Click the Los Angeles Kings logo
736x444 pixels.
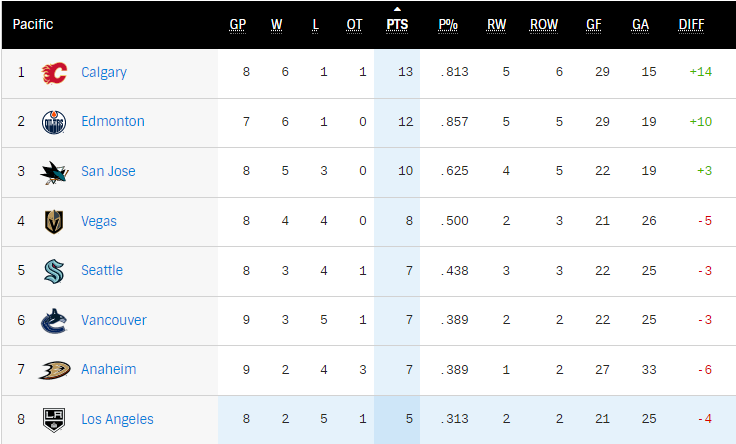(x=54, y=420)
